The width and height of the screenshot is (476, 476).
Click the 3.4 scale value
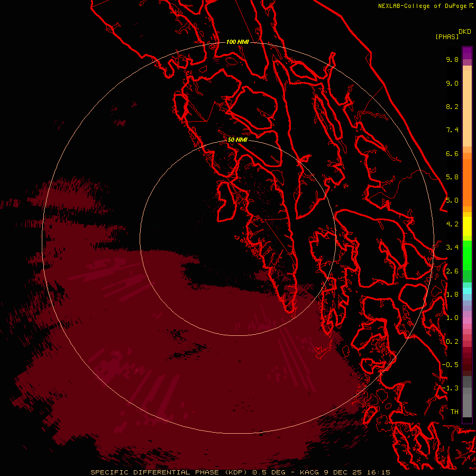(x=452, y=248)
